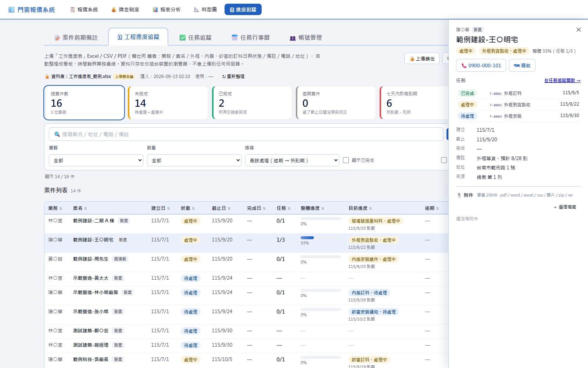The image size is (588, 368).
Task: Click the 內扇訂料・待處理 badge
Action: pos(369,293)
